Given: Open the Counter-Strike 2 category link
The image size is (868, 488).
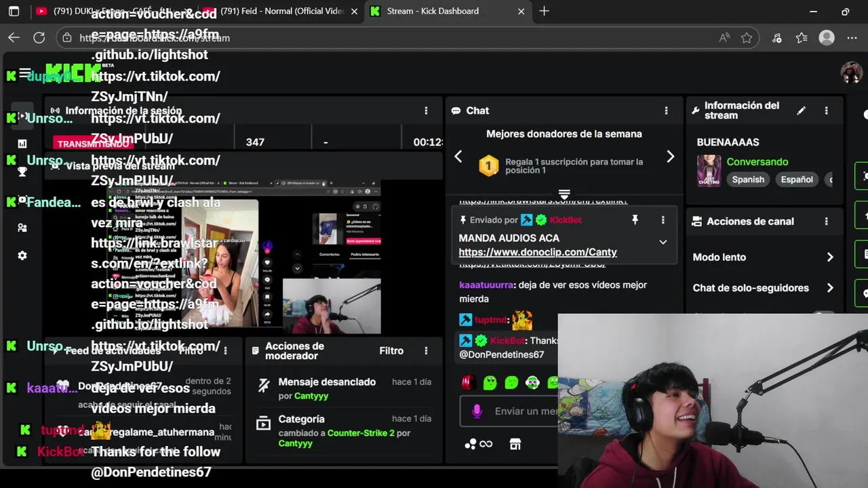Looking at the screenshot, I should tap(361, 432).
